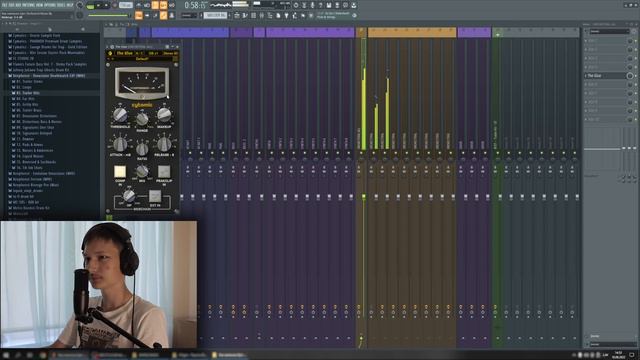Toggle The Glue slot enable knob
Image resolution: width=640 pixels, height=360 pixels.
point(630,76)
